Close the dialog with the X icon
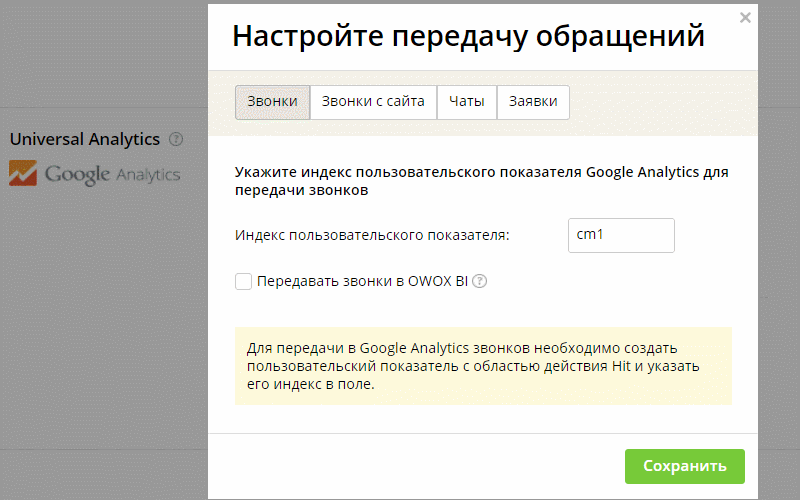800x500 pixels. click(745, 18)
